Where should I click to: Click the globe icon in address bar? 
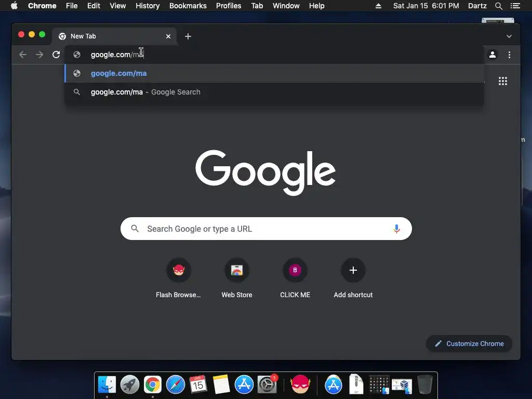pyautogui.click(x=77, y=55)
